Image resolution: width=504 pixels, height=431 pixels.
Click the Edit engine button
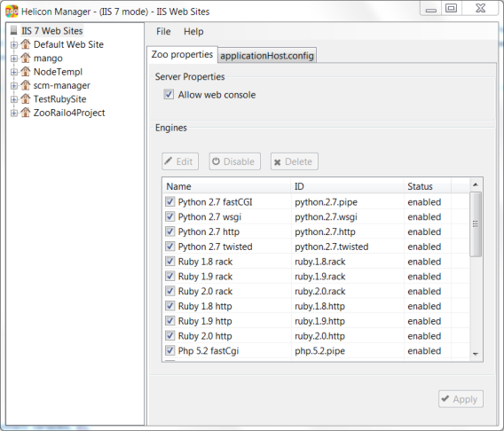[x=180, y=161]
